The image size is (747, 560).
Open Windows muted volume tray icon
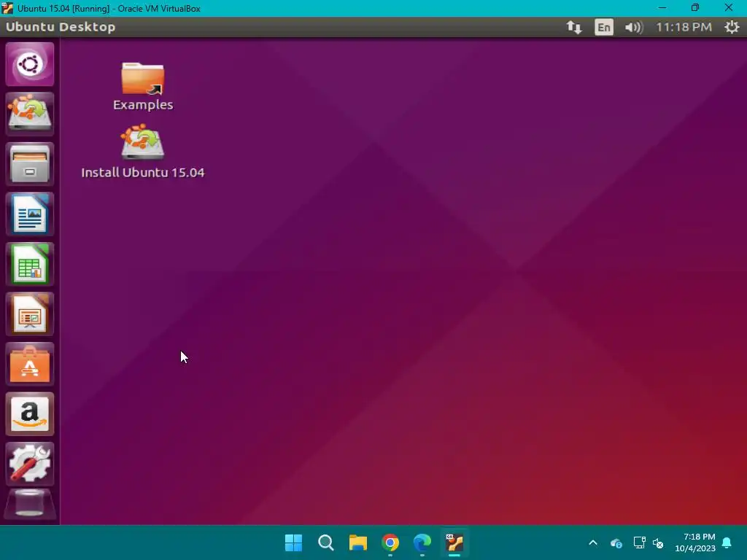point(658,542)
